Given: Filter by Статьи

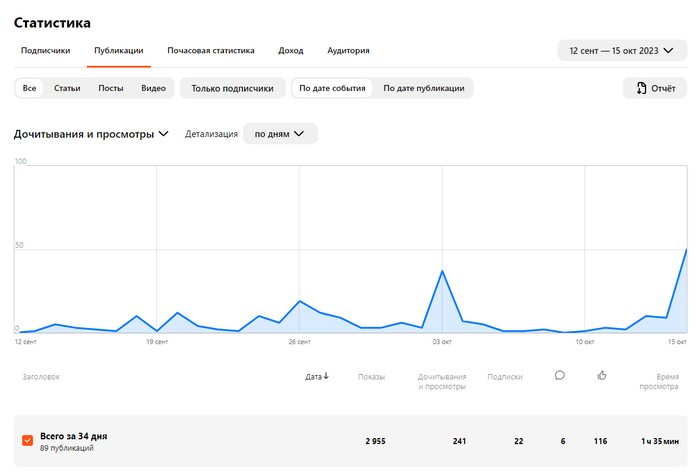Looking at the screenshot, I should [x=67, y=88].
